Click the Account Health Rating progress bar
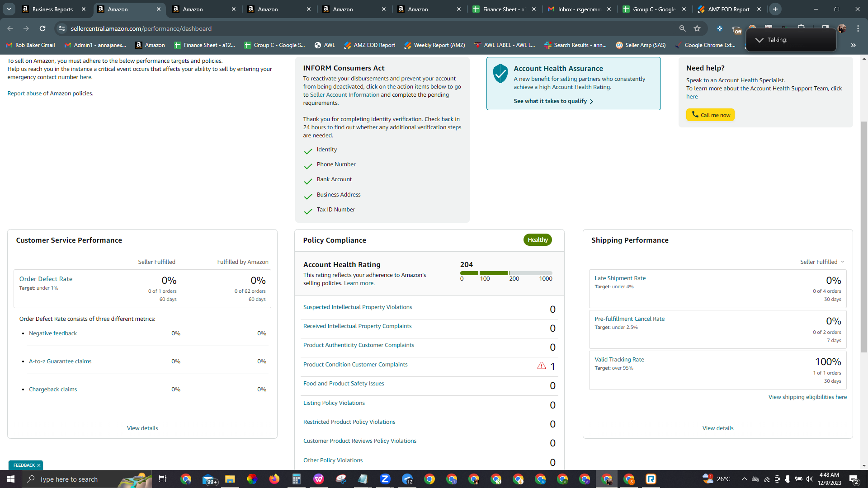 (x=506, y=273)
